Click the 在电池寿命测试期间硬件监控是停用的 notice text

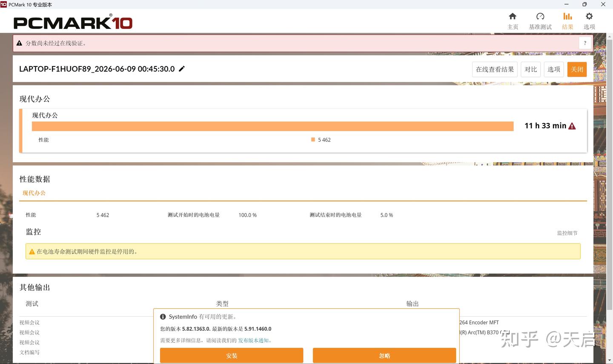88,252
